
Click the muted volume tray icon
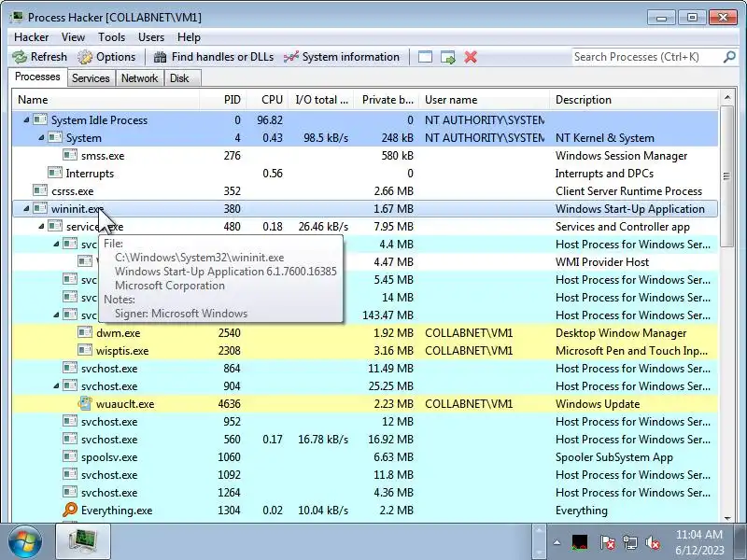[x=653, y=542]
